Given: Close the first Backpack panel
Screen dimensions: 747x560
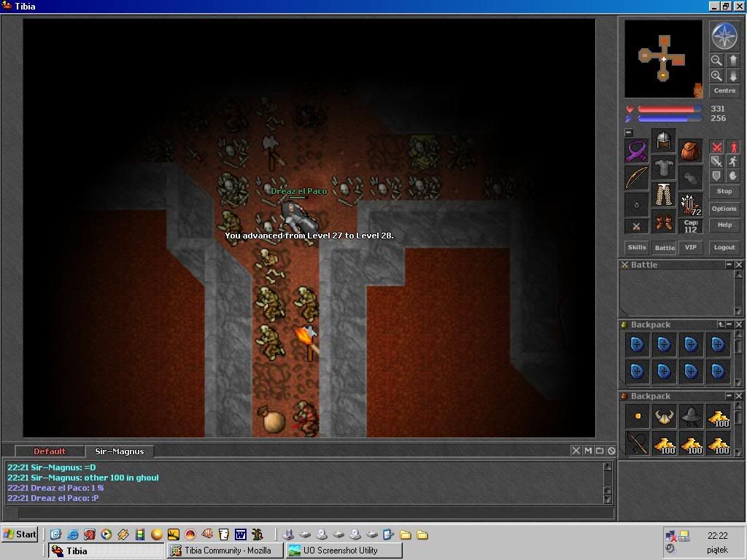Looking at the screenshot, I should (x=738, y=324).
